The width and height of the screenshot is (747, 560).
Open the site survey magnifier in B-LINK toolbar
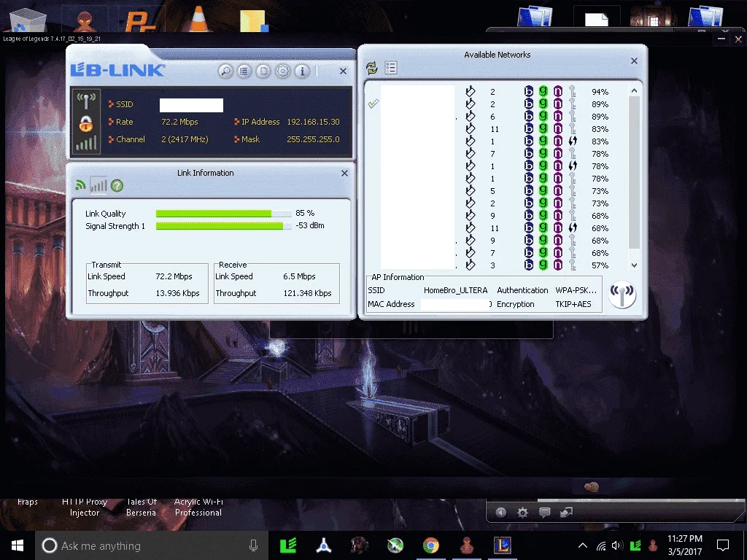point(225,71)
